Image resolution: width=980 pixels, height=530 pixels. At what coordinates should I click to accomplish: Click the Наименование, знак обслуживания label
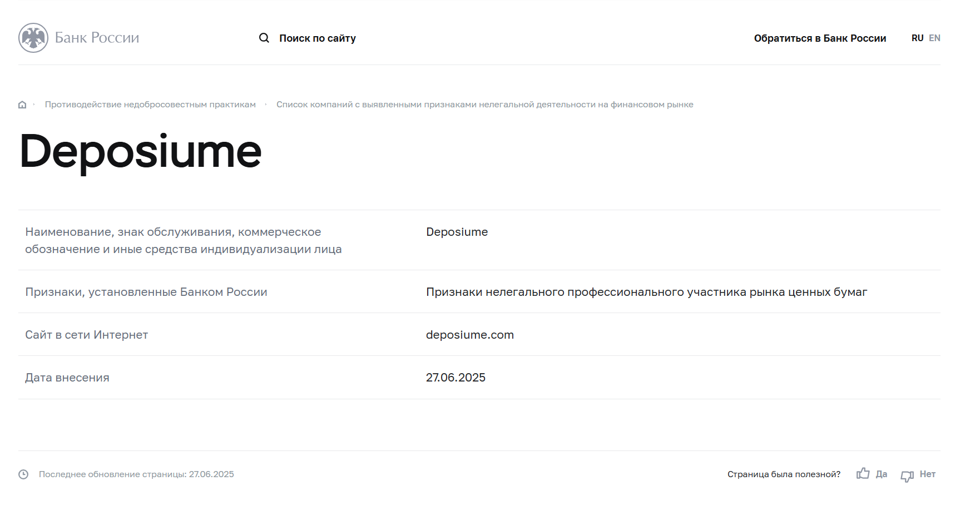pos(184,240)
